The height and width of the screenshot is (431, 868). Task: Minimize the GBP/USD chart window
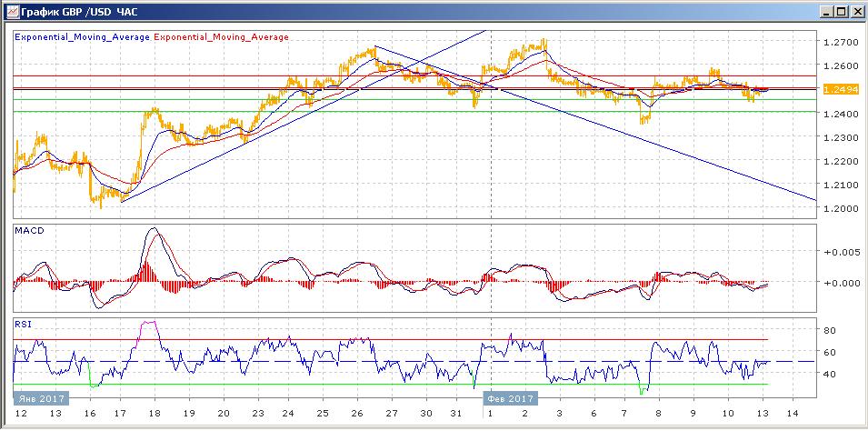tap(828, 11)
